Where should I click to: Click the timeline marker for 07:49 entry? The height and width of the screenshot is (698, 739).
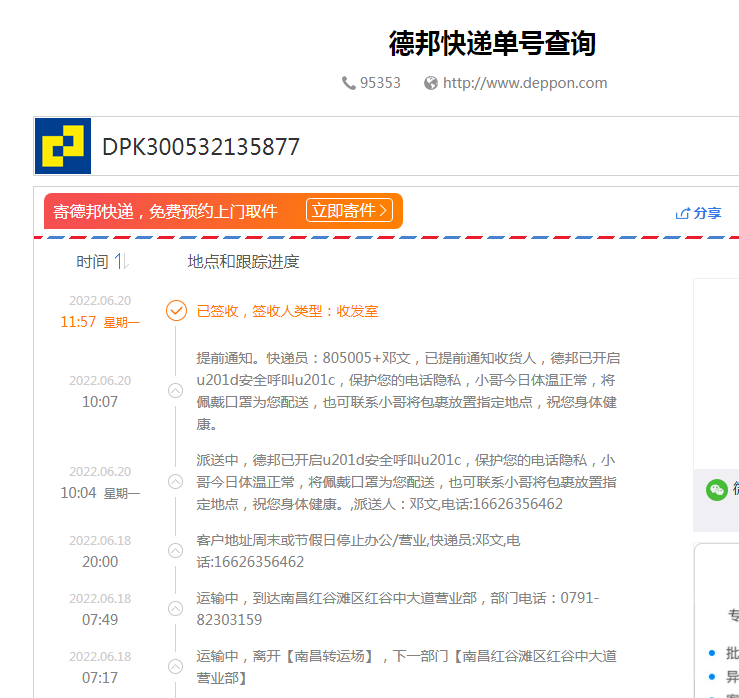click(x=176, y=608)
